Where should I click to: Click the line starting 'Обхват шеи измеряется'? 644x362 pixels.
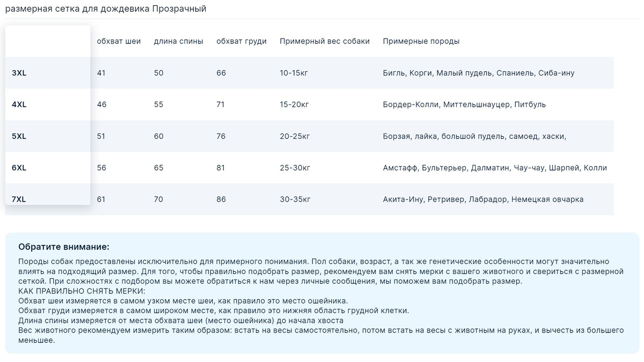pyautogui.click(x=183, y=301)
